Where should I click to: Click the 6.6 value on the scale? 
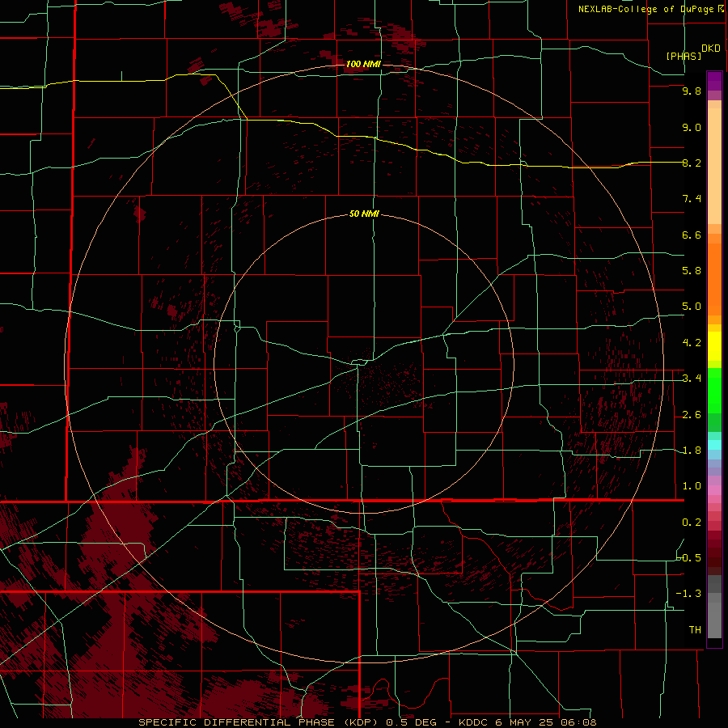pos(692,235)
